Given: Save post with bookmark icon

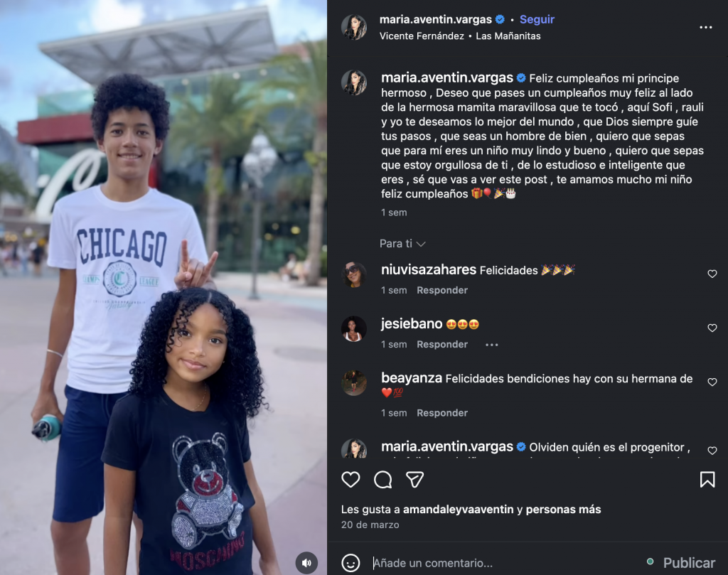Looking at the screenshot, I should pyautogui.click(x=707, y=479).
